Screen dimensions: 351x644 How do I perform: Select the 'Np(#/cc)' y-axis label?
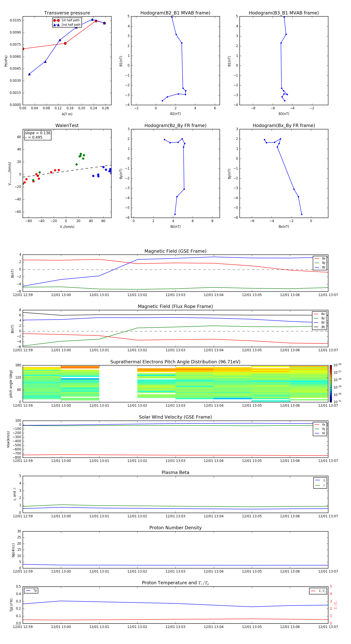click(13, 550)
